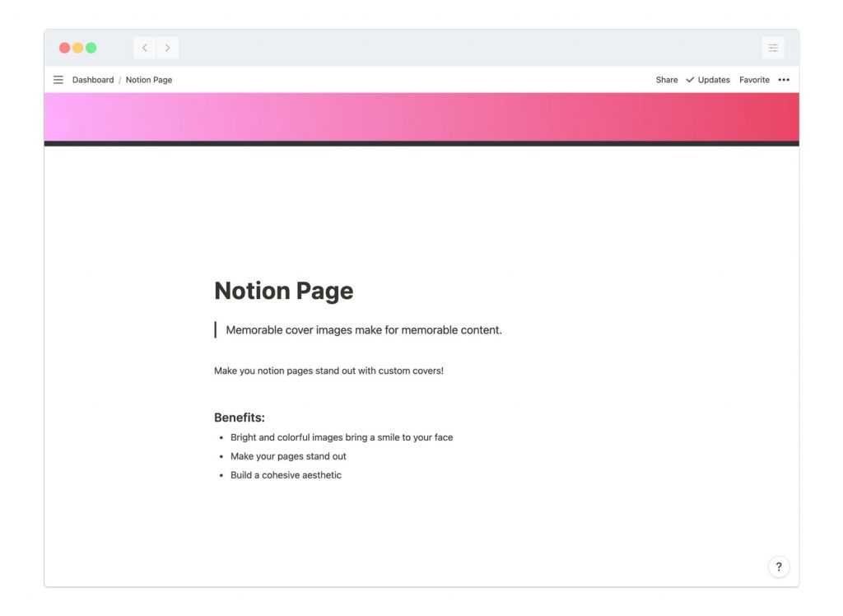Click the green maximize window button

click(91, 48)
